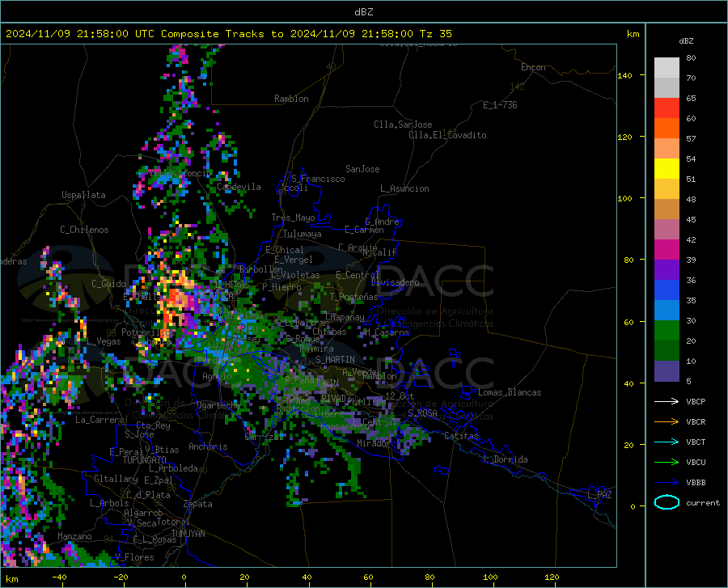The width and height of the screenshot is (728, 588).
Task: Select the dark purple 5 dBZ swatch
Action: pyautogui.click(x=667, y=371)
